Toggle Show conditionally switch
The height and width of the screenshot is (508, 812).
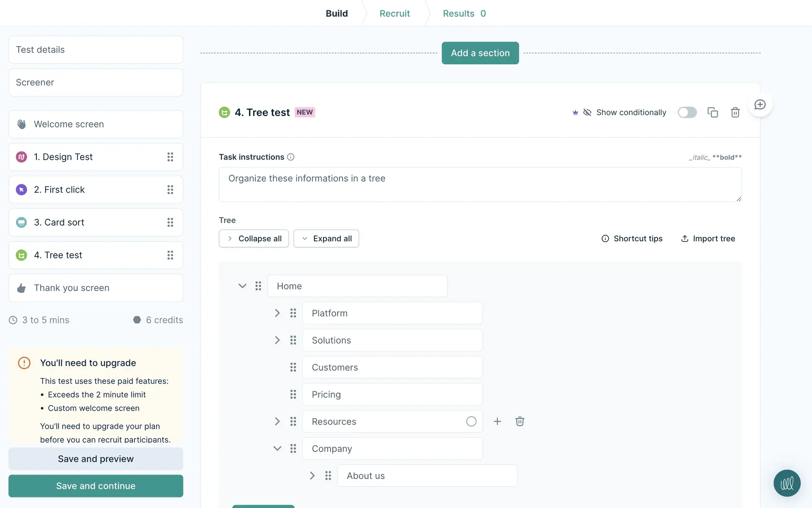coord(687,112)
